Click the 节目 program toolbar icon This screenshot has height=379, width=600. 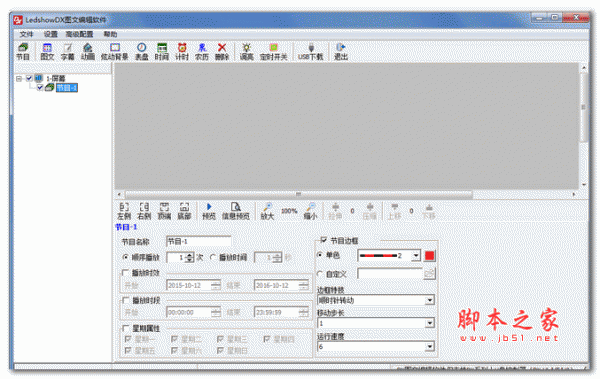(x=23, y=52)
